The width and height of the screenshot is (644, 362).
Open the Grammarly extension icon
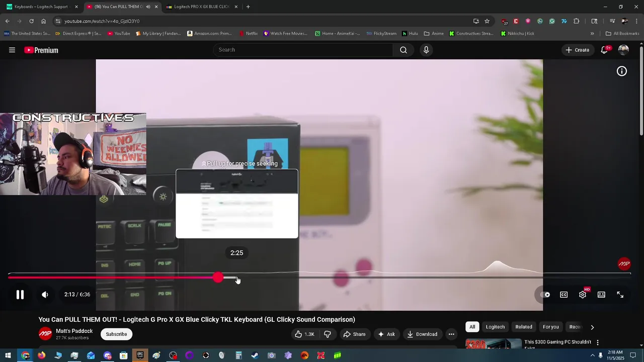point(552,21)
